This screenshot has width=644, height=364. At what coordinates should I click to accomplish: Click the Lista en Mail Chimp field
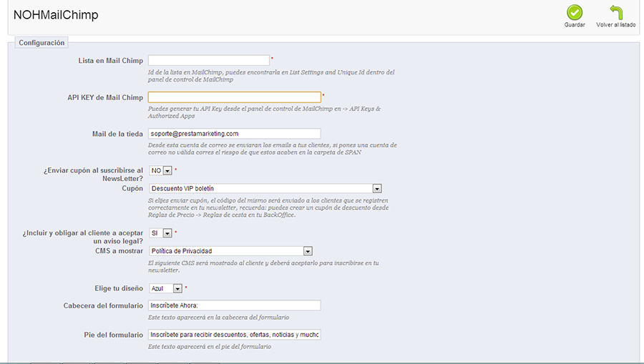click(x=209, y=60)
